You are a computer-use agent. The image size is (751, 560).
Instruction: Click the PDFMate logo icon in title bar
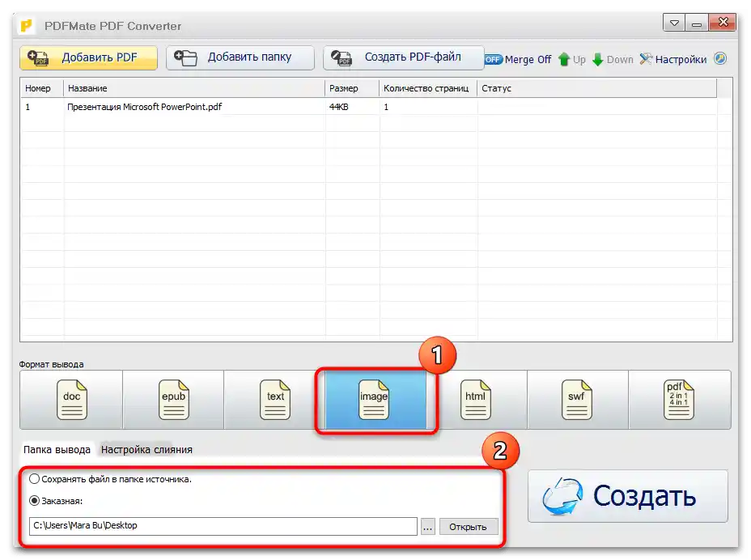pos(27,25)
